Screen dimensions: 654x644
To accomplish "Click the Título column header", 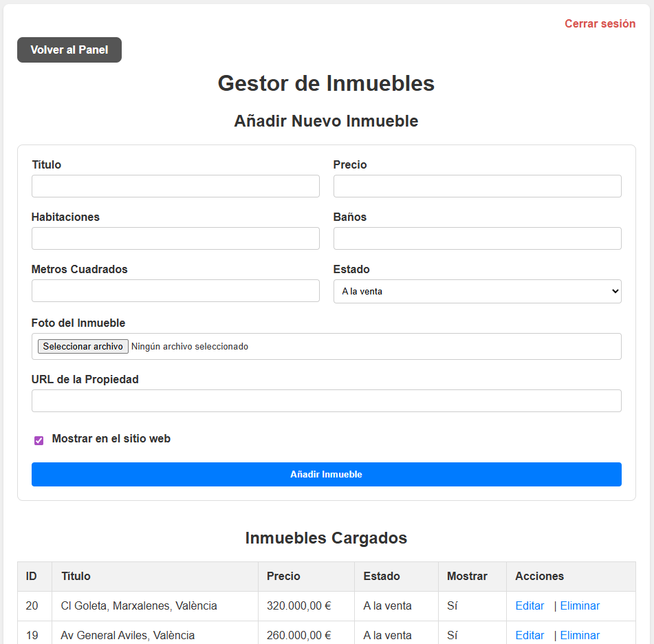I will [76, 577].
